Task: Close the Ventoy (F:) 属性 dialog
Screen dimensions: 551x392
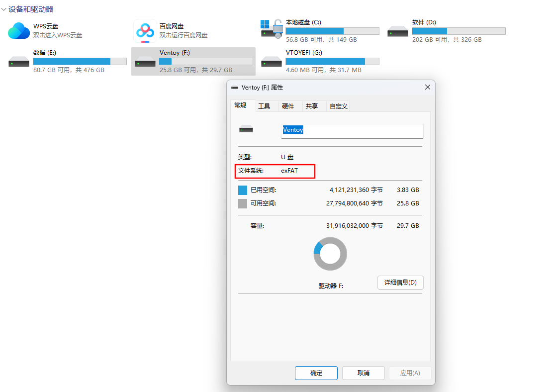Action: (427, 88)
